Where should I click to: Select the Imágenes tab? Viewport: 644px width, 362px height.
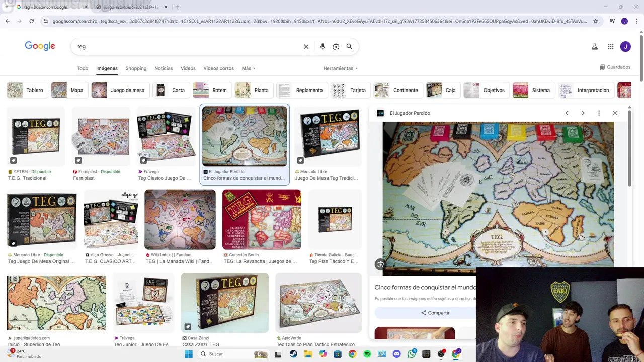[x=107, y=68]
